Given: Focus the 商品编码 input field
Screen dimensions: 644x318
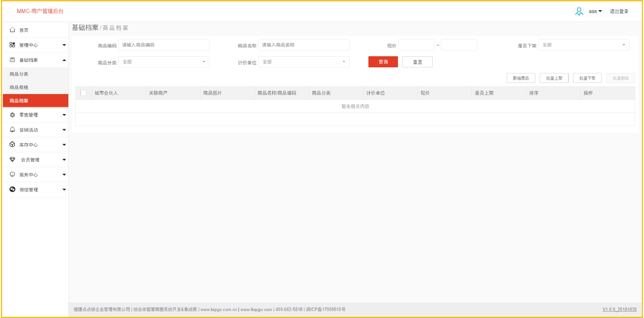Looking at the screenshot, I should 164,45.
